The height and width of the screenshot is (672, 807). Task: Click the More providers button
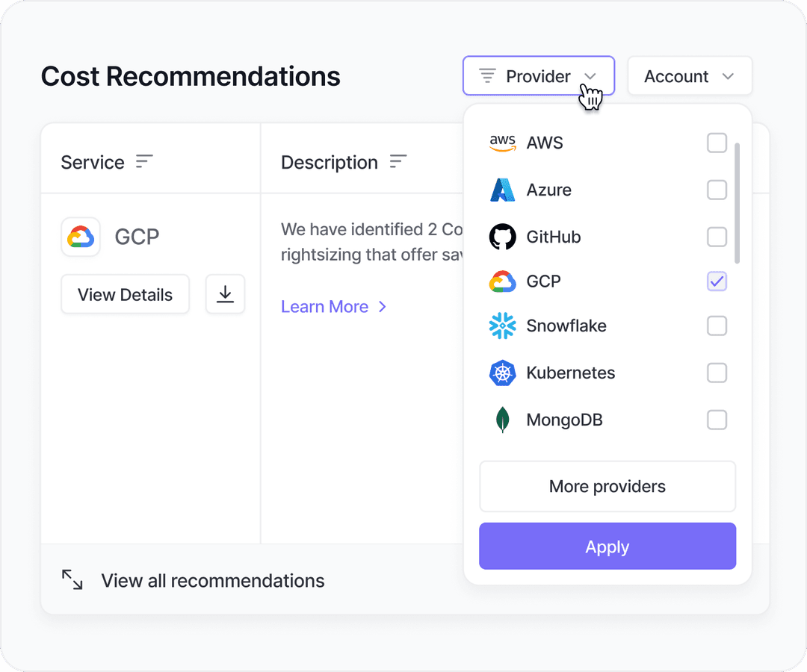click(607, 486)
